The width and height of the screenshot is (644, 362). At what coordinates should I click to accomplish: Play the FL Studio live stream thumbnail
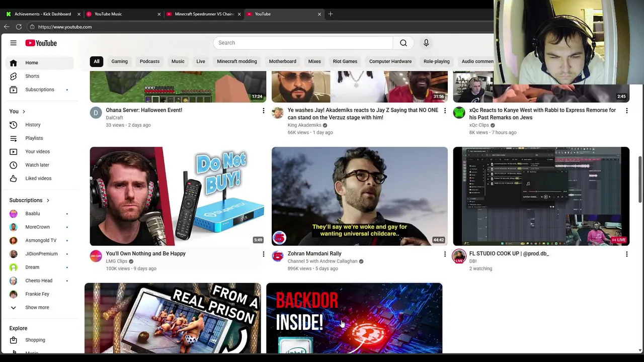click(x=541, y=196)
